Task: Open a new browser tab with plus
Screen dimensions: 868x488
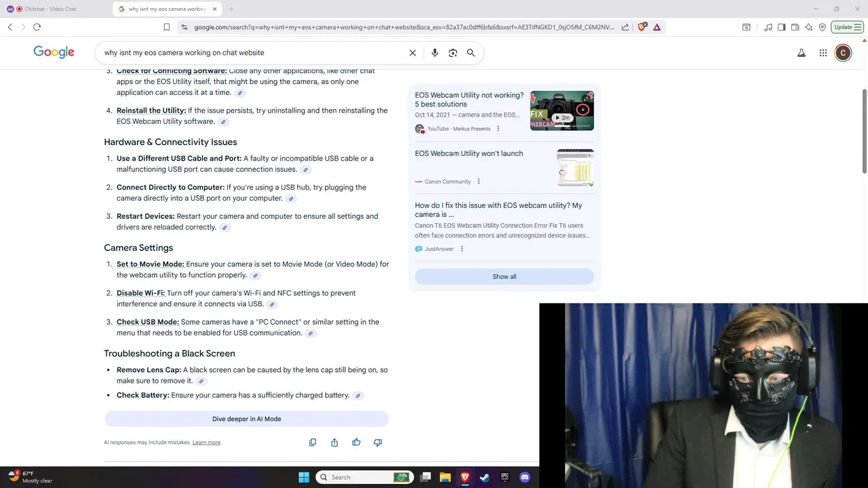Action: pyautogui.click(x=231, y=9)
